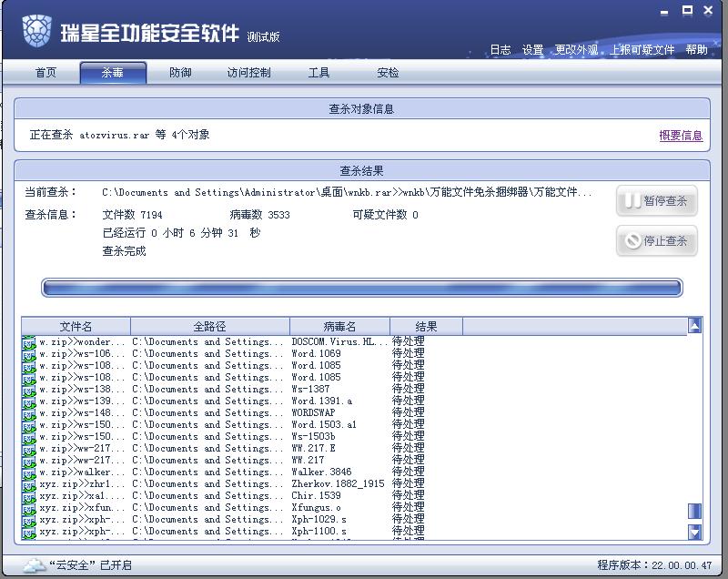Viewport: 728px width, 579px height.
Task: Click the results list scroll down arrow
Action: pos(694,532)
